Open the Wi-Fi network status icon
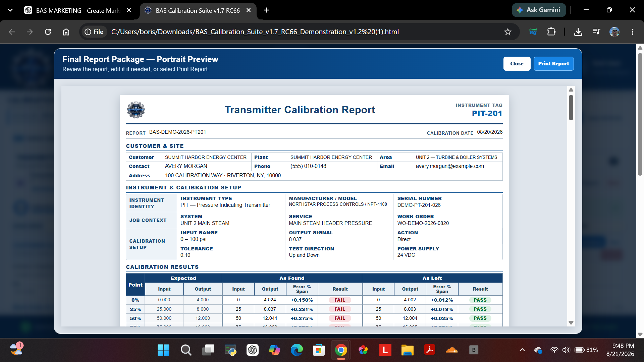Image resolution: width=644 pixels, height=362 pixels. tap(554, 350)
